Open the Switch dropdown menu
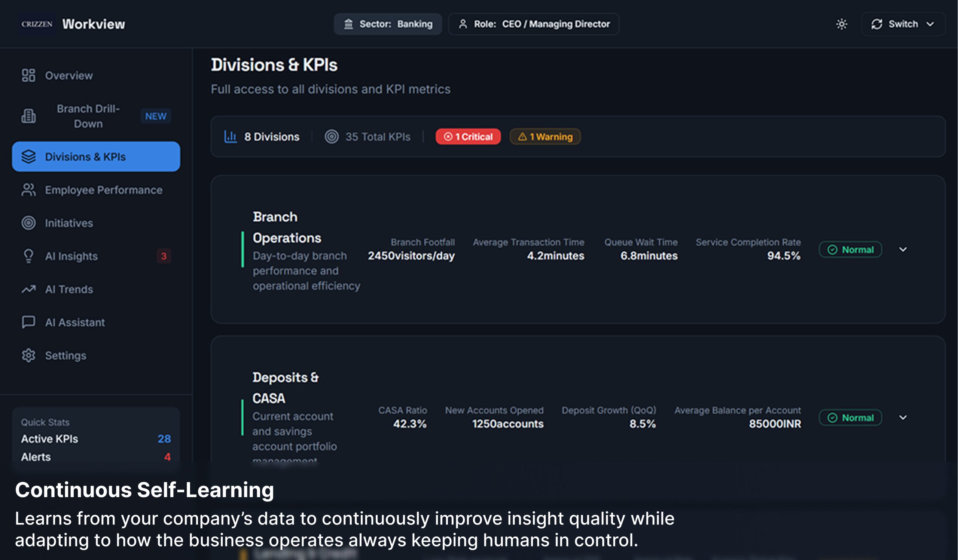The height and width of the screenshot is (560, 958). click(903, 24)
